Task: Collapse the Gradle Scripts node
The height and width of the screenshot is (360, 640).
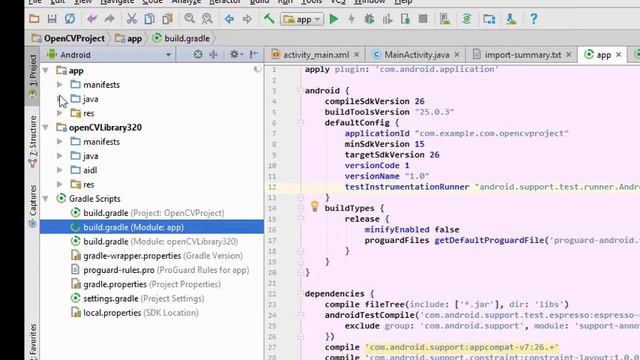Action: [x=46, y=199]
